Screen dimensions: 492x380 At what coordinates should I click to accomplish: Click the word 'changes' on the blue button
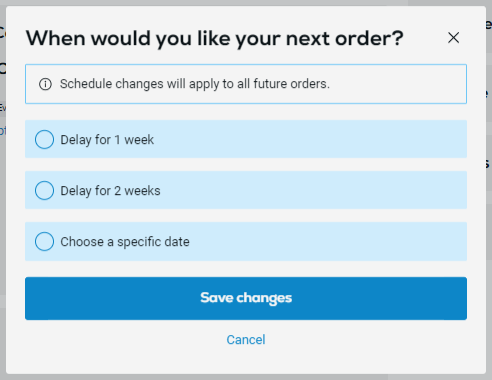click(264, 298)
